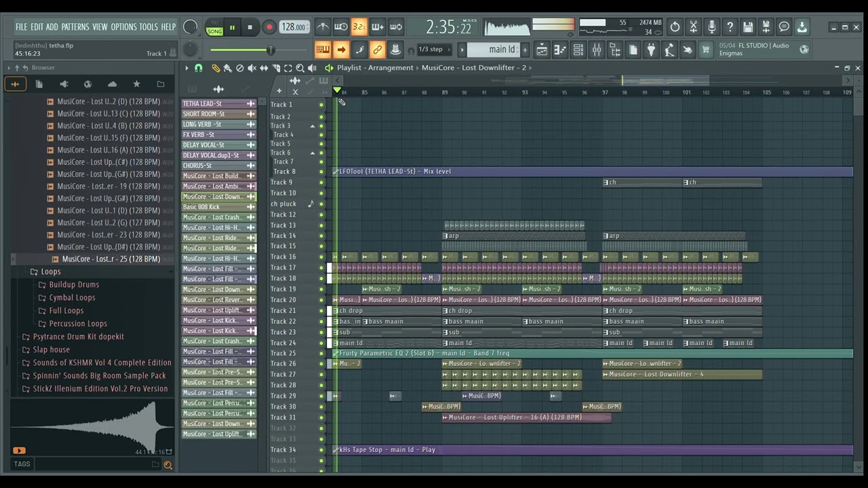The height and width of the screenshot is (488, 868).
Task: Open the help question mark icon
Action: point(730,27)
